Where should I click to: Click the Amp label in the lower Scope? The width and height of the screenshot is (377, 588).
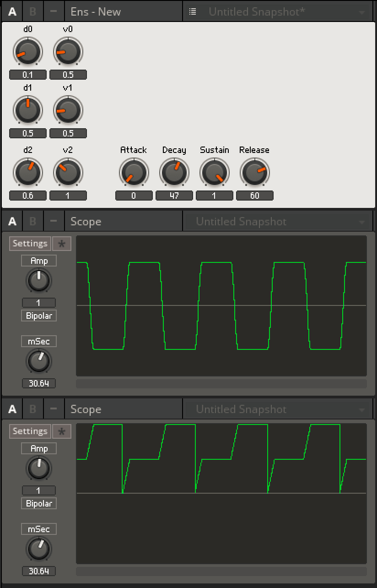coord(39,448)
